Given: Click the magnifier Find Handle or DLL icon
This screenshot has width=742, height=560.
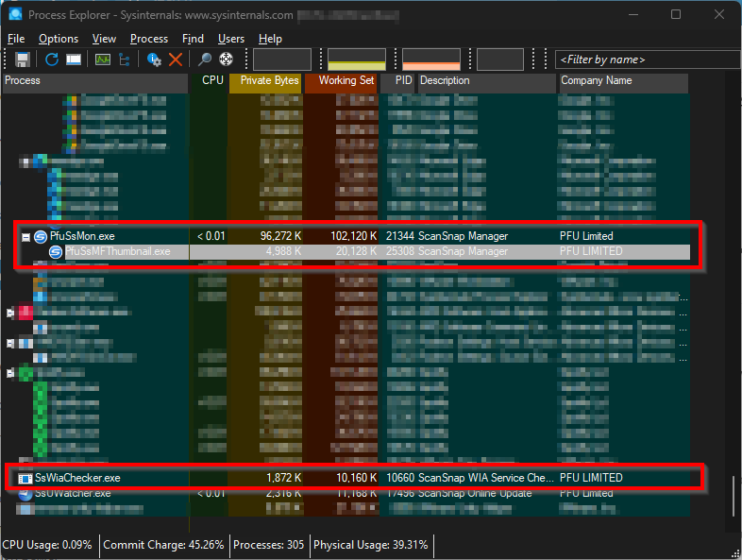Looking at the screenshot, I should pos(205,59).
